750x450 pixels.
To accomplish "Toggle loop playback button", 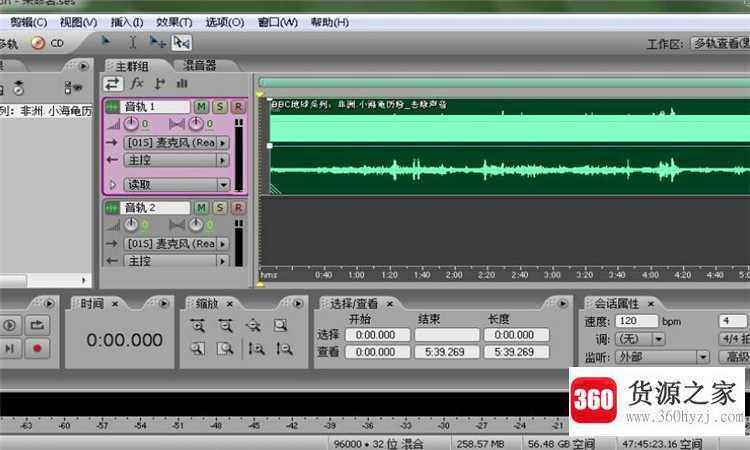I will [x=37, y=325].
